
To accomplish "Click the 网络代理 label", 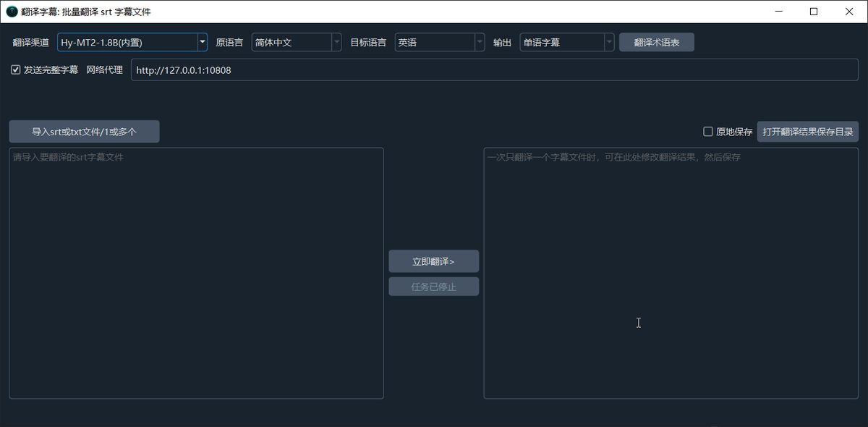I will [x=105, y=70].
